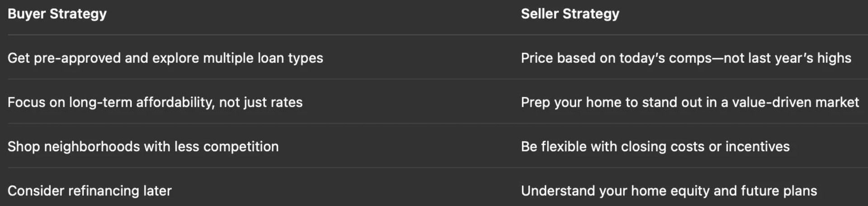Screen dimensions: 868x206
Task: Click the 'Prep your home to stand out' cell
Action: 689,102
